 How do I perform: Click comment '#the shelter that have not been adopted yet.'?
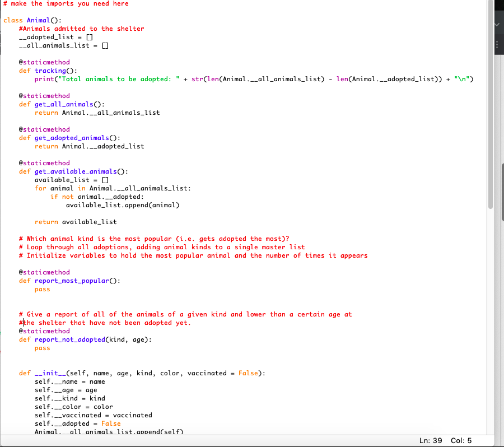[x=105, y=323]
